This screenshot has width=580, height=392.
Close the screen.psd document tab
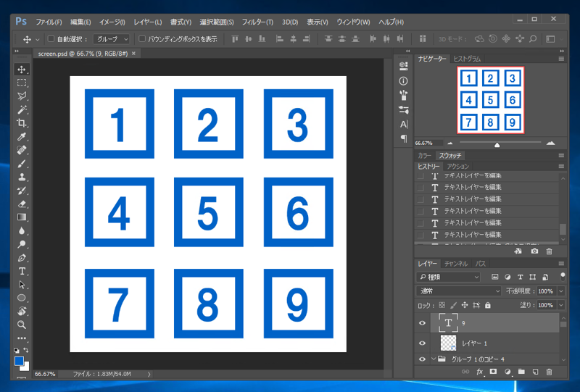coord(133,54)
